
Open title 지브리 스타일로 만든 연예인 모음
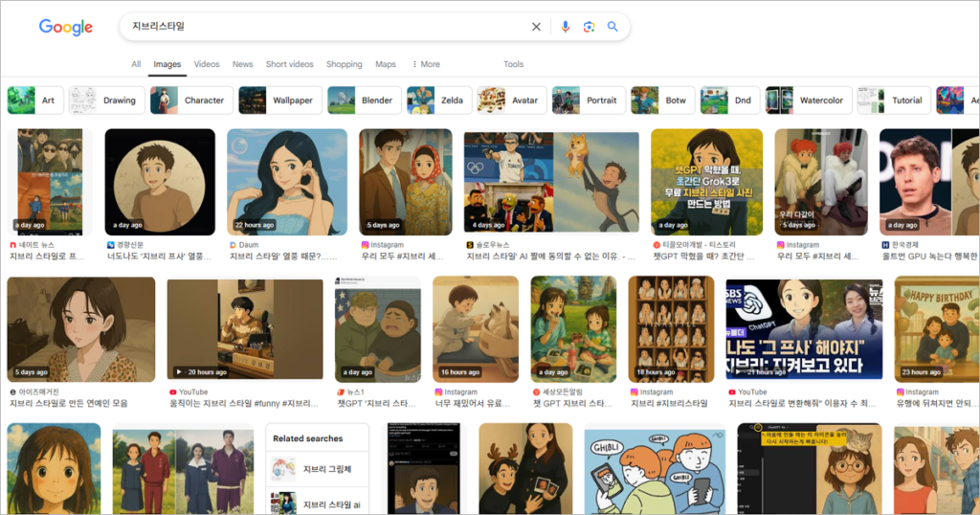(69, 404)
